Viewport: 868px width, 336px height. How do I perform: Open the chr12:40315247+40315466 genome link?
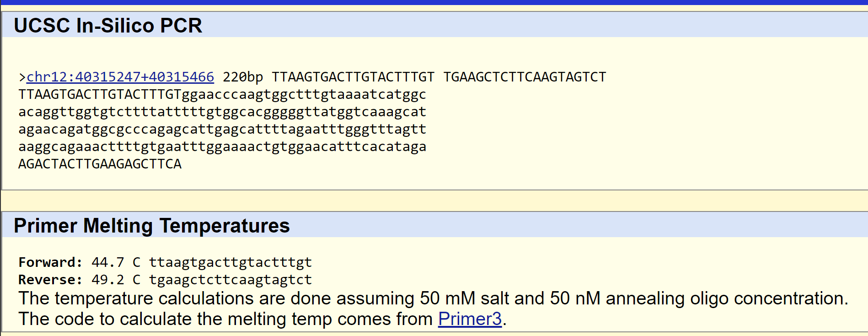120,77
